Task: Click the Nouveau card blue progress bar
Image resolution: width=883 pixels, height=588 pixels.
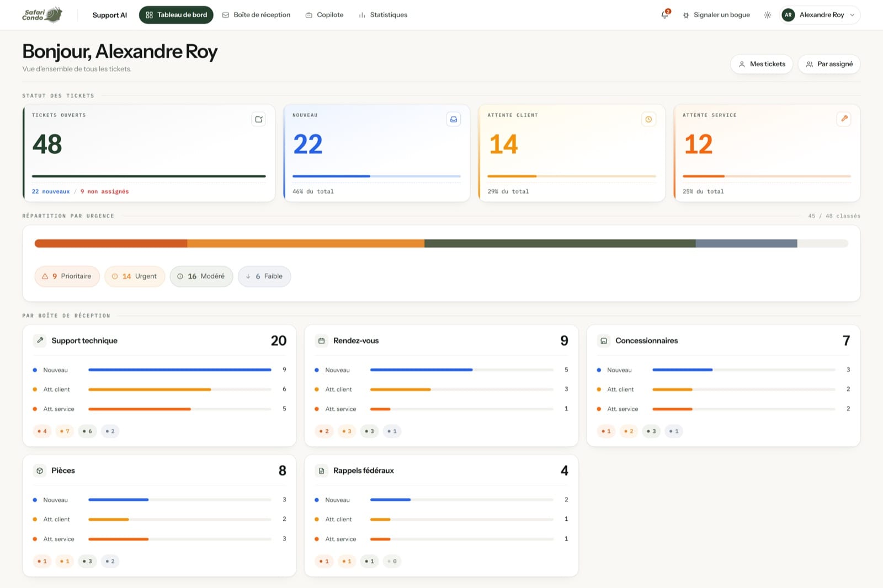Action: point(376,176)
